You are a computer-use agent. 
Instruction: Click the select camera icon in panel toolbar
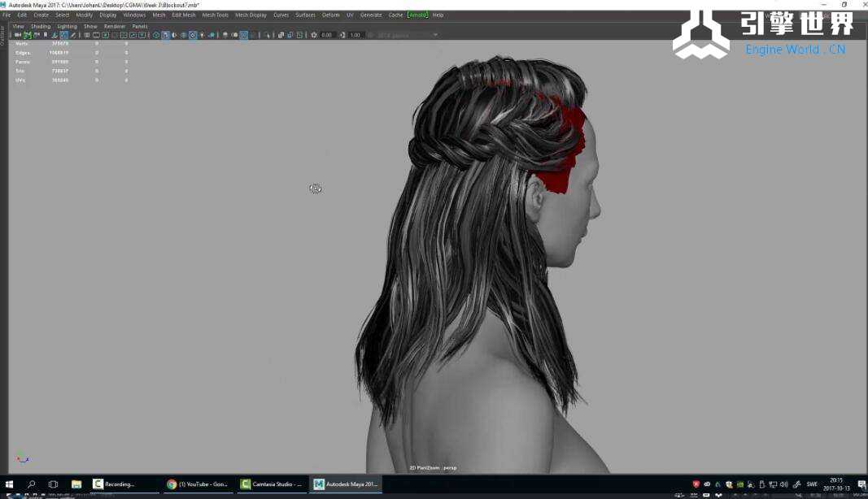pyautogui.click(x=18, y=35)
